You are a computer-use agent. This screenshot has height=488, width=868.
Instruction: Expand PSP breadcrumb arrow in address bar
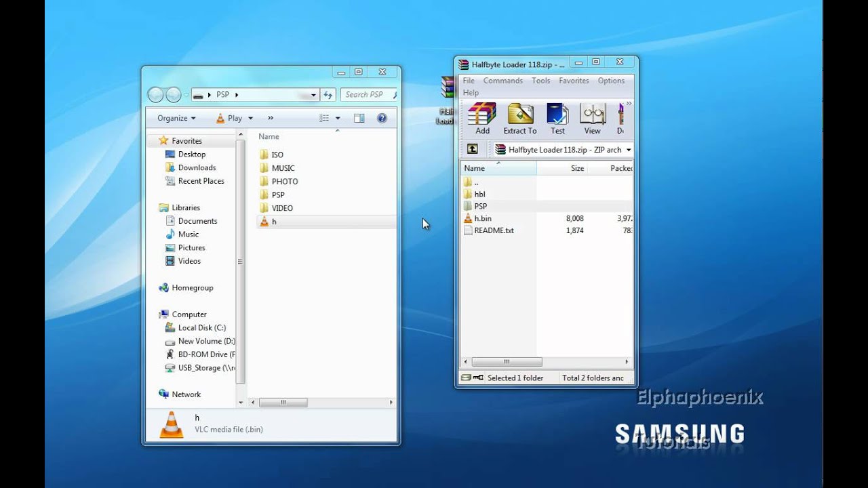pyautogui.click(x=237, y=95)
